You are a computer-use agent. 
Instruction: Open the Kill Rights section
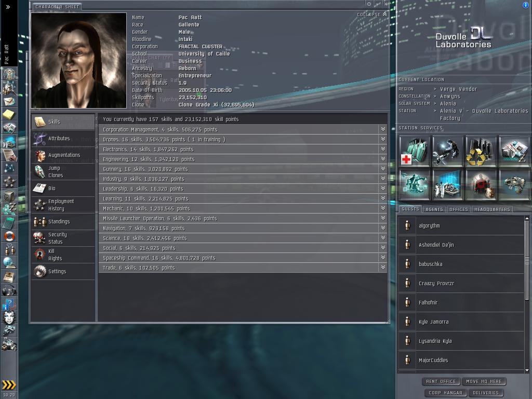click(x=63, y=255)
